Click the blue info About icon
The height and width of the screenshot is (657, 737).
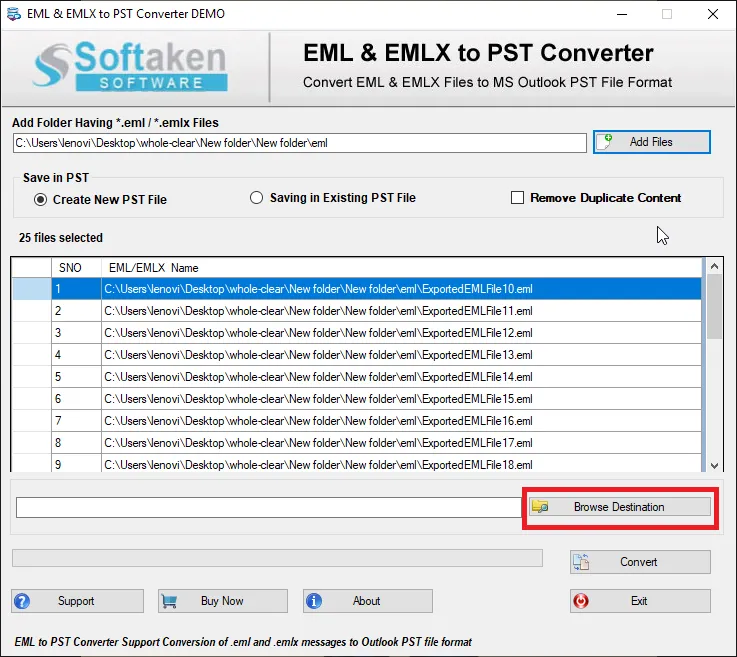(314, 601)
